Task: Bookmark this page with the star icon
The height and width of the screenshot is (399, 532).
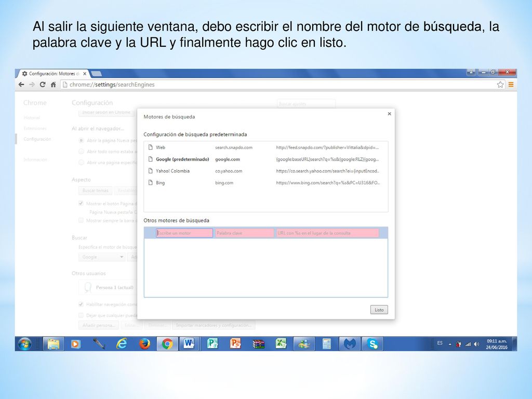Action: [500, 85]
